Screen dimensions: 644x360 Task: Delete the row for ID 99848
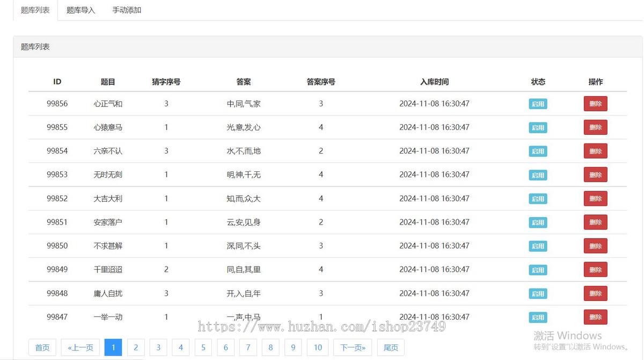595,293
